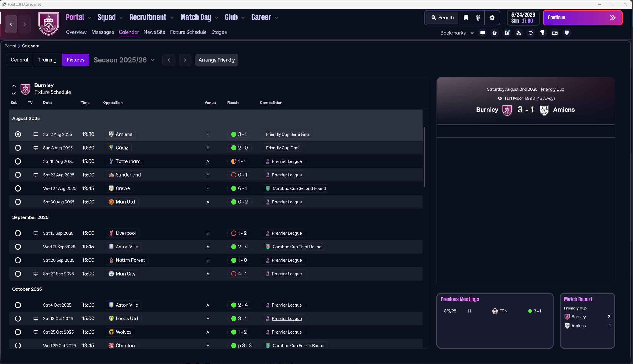The height and width of the screenshot is (364, 633).
Task: Open the Fixture Schedule submenu item
Action: (x=188, y=32)
